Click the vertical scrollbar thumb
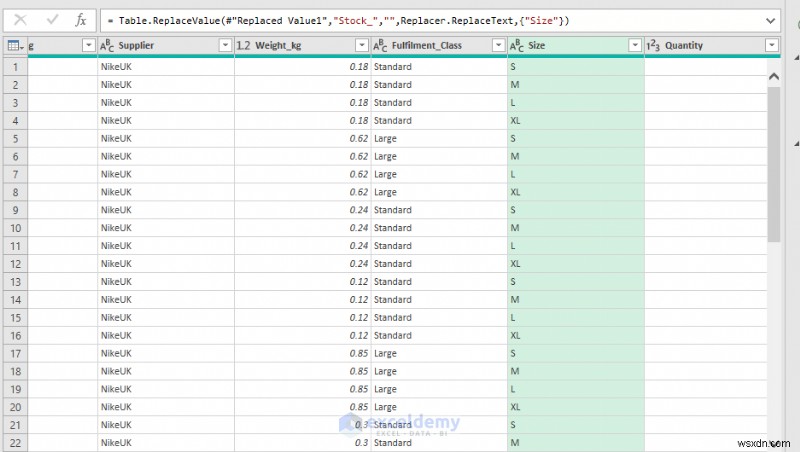800x452 pixels. click(x=774, y=163)
